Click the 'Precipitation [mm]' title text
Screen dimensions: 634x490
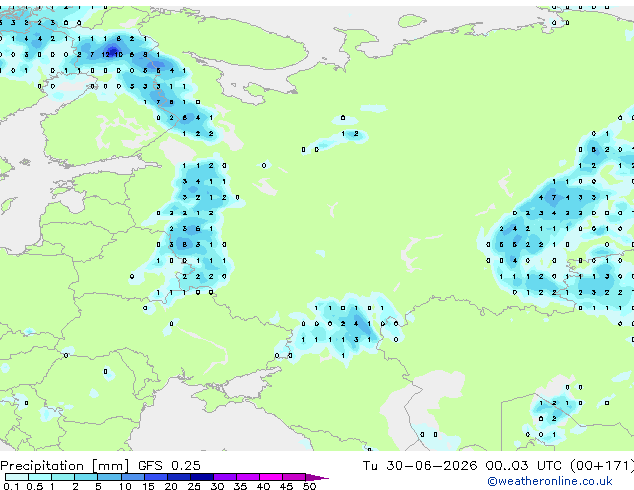65,466
